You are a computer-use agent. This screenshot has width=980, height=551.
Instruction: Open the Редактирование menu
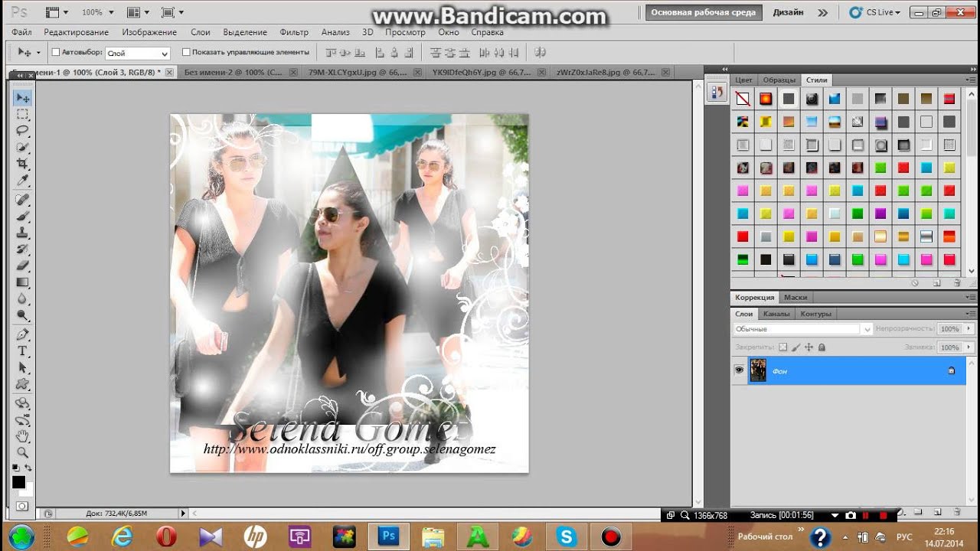(x=76, y=32)
